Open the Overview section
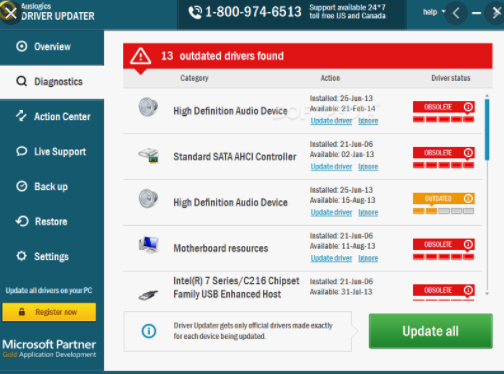Image resolution: width=504 pixels, height=374 pixels. click(52, 47)
